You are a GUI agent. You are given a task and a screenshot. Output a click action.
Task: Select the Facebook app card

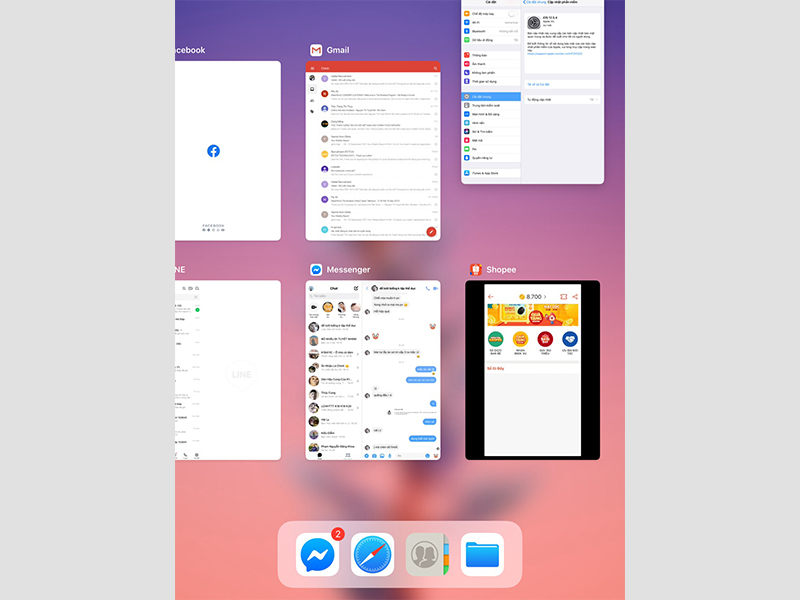point(228,151)
